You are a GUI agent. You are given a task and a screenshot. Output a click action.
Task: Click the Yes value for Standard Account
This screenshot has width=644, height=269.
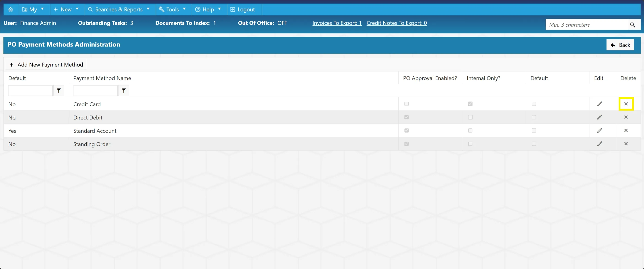12,131
